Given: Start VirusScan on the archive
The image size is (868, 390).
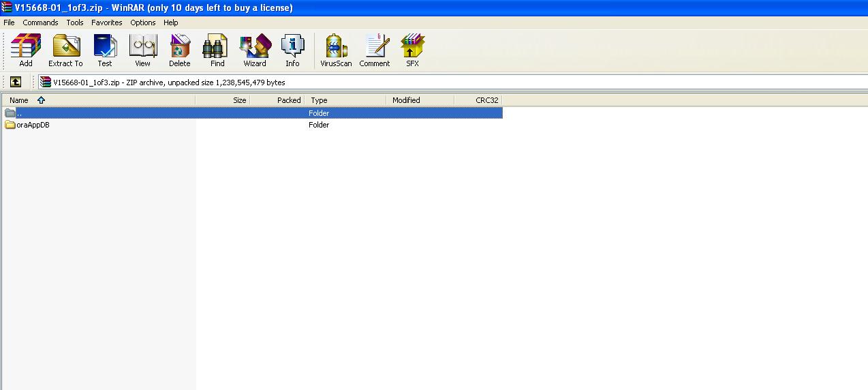Looking at the screenshot, I should (x=336, y=50).
